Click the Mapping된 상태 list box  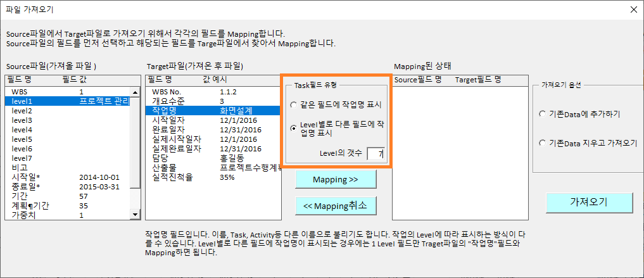pos(460,152)
